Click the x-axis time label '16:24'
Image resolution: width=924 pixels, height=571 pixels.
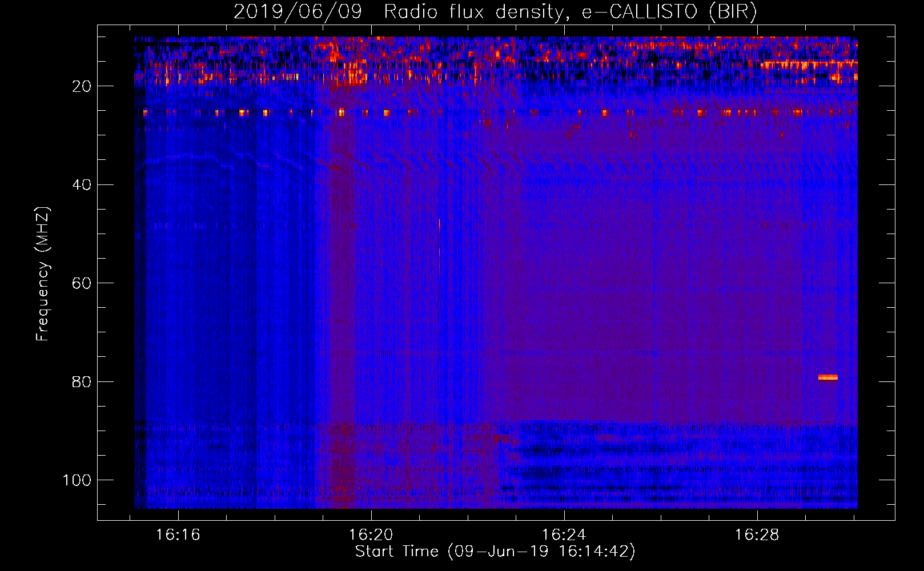click(564, 535)
